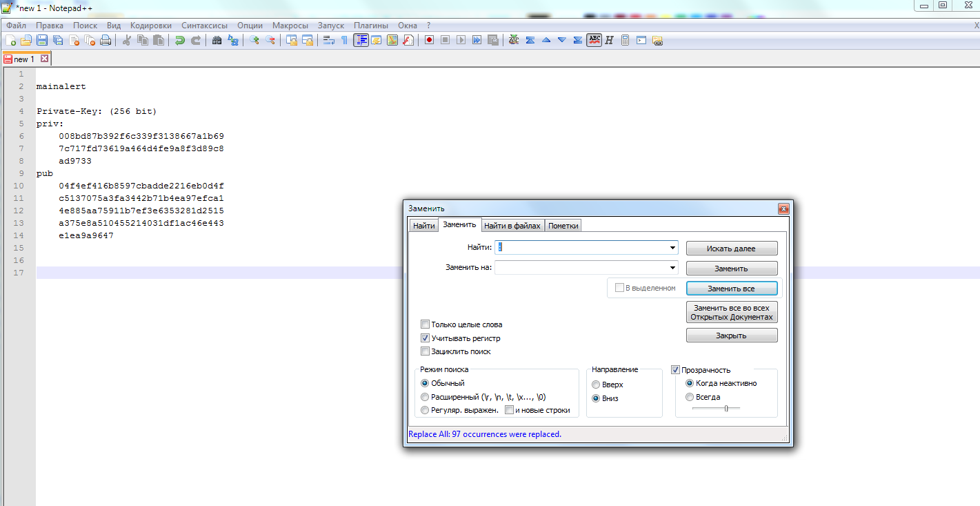Switch to 'Найти в файлах' tab

[512, 226]
